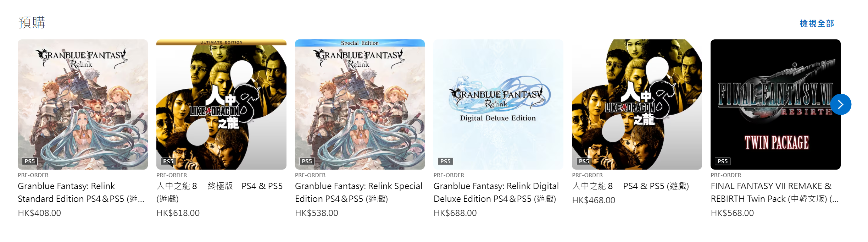
Task: Select the Like a Dragon 8 Ultimate Edition cover
Action: click(221, 104)
